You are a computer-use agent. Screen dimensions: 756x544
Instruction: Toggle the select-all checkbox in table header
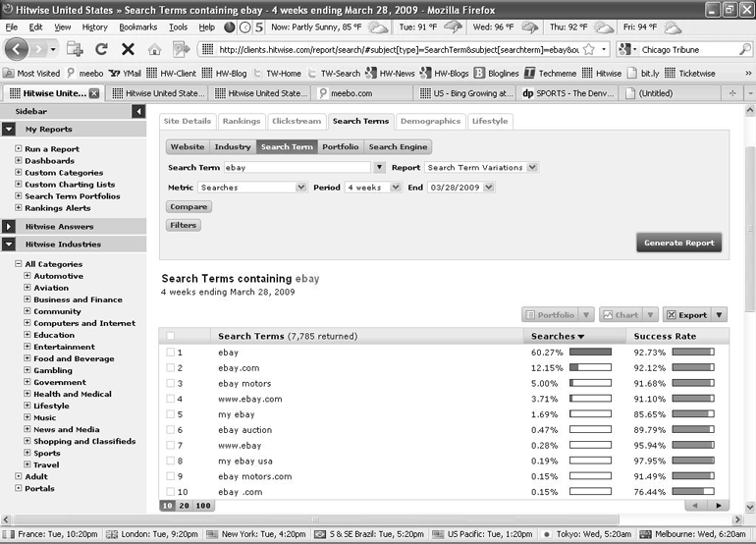170,336
